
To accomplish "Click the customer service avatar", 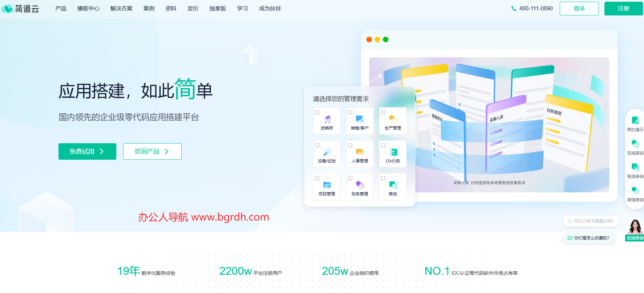I will click(635, 226).
